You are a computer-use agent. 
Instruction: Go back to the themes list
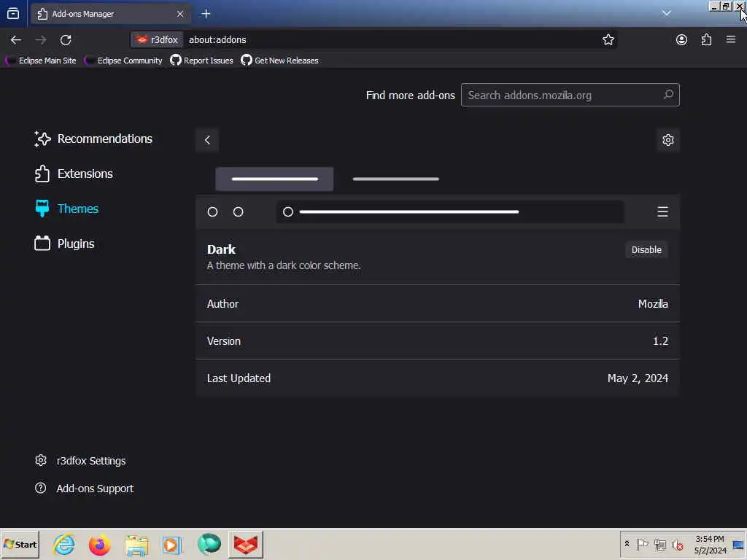[207, 140]
